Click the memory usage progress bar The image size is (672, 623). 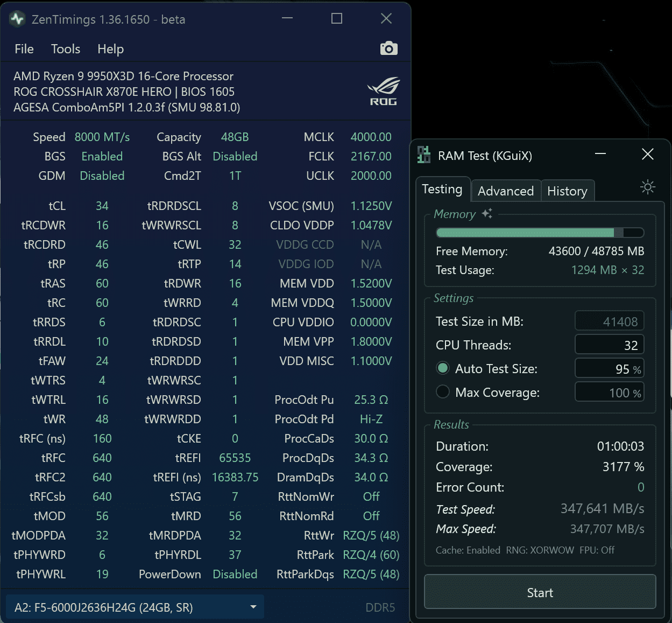(x=540, y=233)
